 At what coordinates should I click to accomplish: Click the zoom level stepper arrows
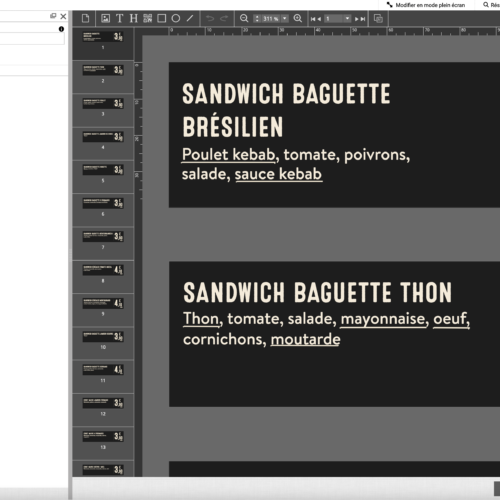click(x=257, y=19)
